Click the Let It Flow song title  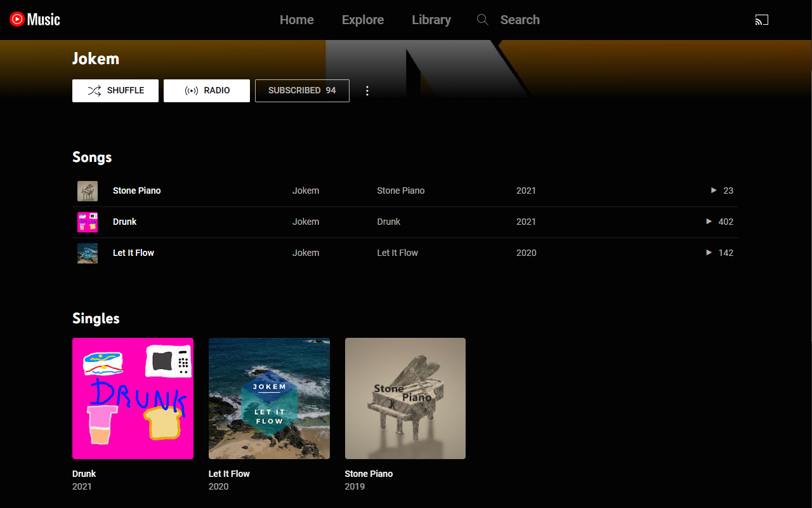[133, 253]
